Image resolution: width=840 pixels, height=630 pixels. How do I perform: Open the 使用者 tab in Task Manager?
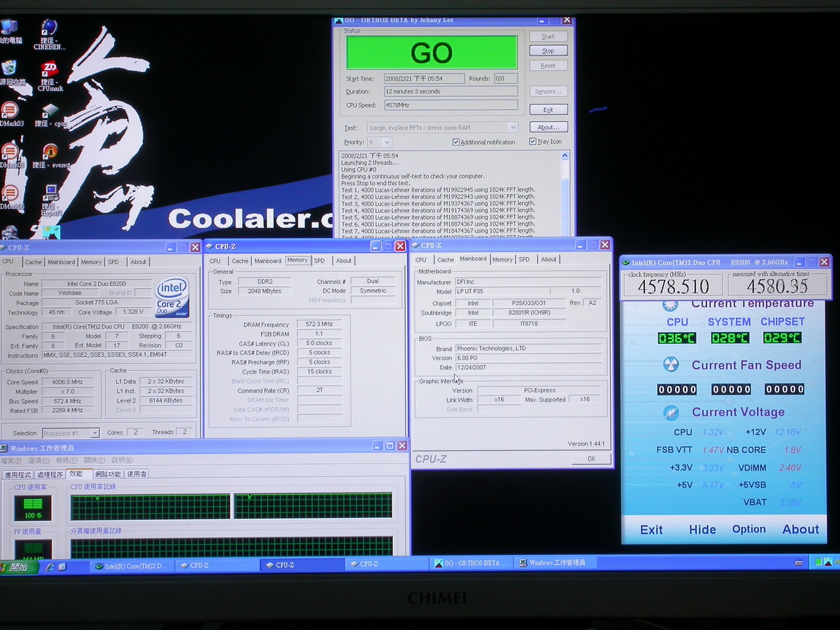pos(137,474)
